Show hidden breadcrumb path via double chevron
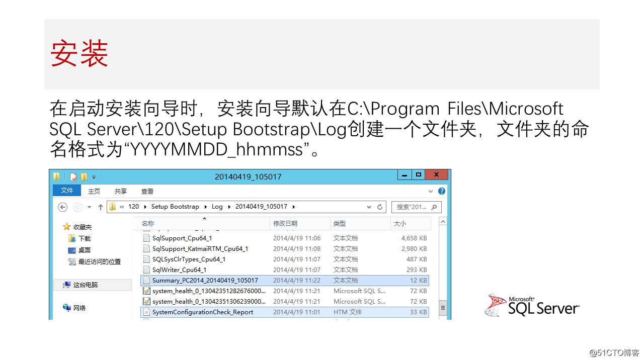The height and width of the screenshot is (362, 644). (122, 207)
